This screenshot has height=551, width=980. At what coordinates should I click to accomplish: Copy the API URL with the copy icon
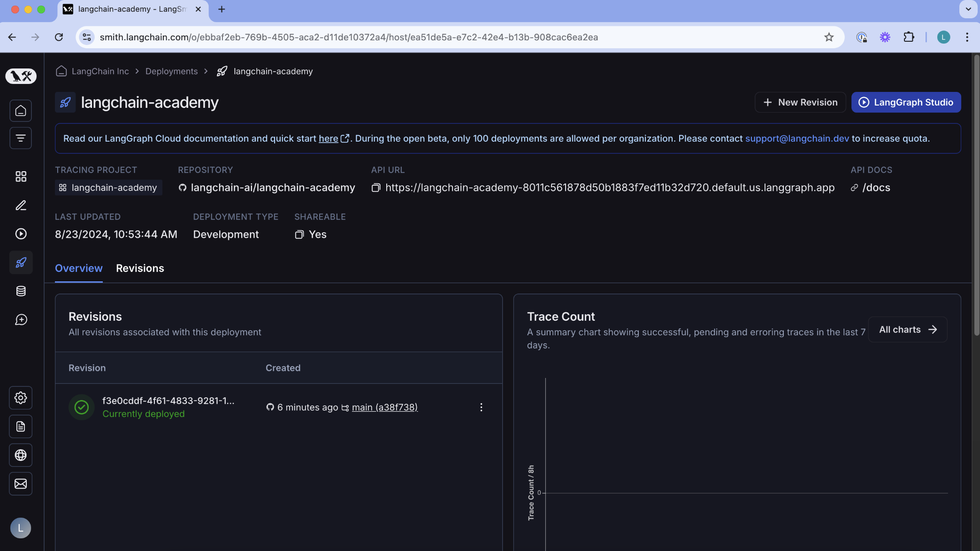376,188
